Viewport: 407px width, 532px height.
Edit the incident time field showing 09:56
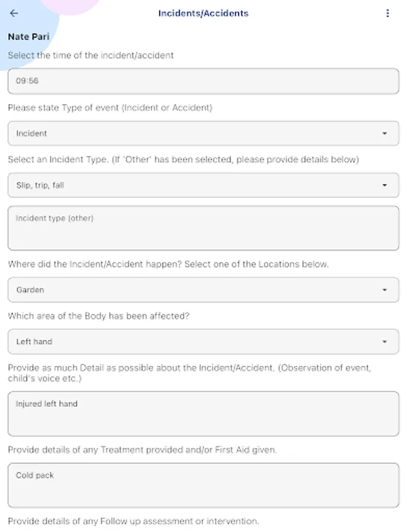pyautogui.click(x=203, y=81)
